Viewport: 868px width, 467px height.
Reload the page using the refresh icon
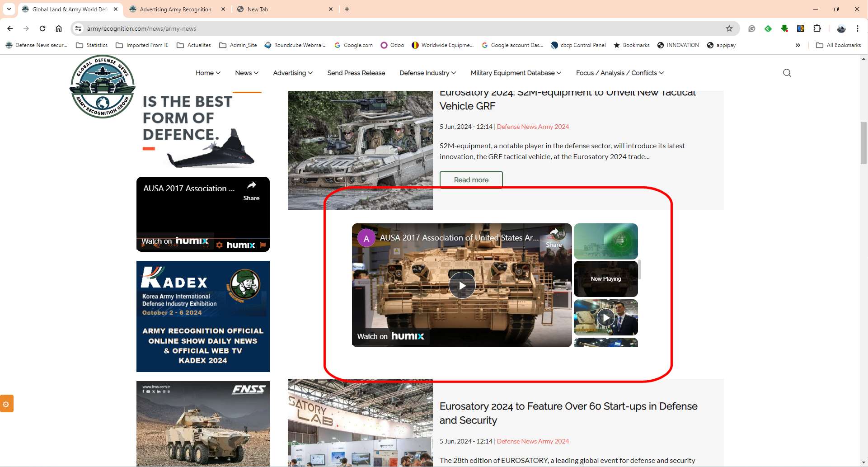tap(42, 28)
